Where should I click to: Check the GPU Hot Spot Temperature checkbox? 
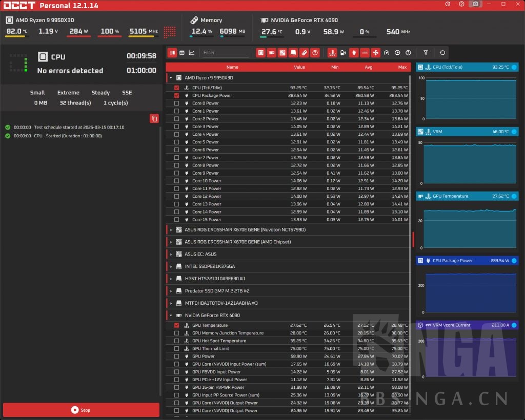(x=177, y=341)
